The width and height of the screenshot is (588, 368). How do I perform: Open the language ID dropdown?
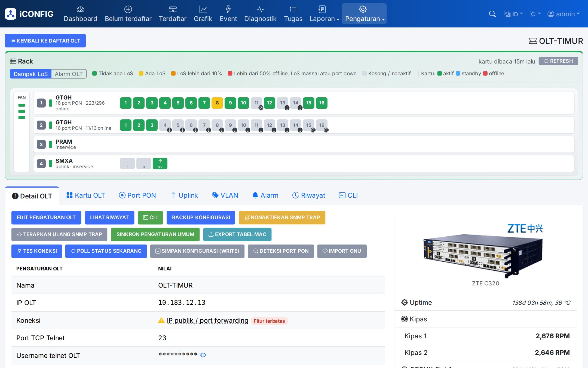click(513, 14)
